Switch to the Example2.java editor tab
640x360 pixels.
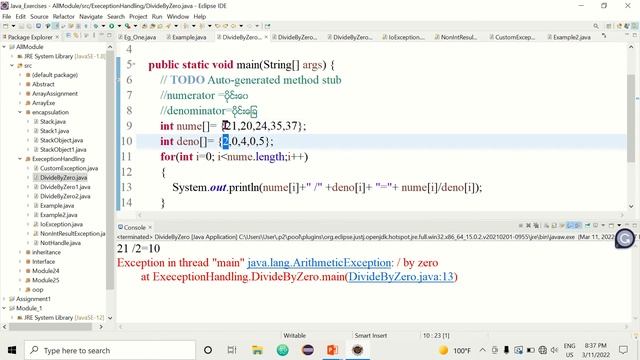[569, 37]
